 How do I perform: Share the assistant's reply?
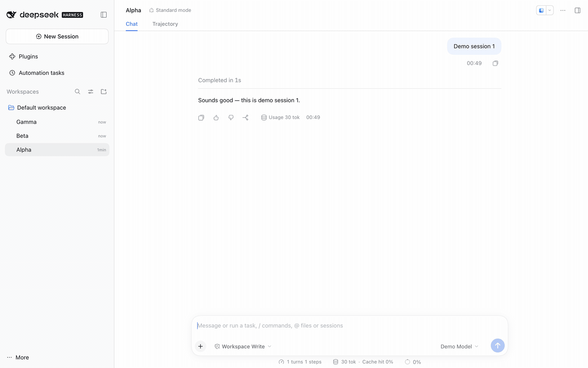[x=245, y=118]
